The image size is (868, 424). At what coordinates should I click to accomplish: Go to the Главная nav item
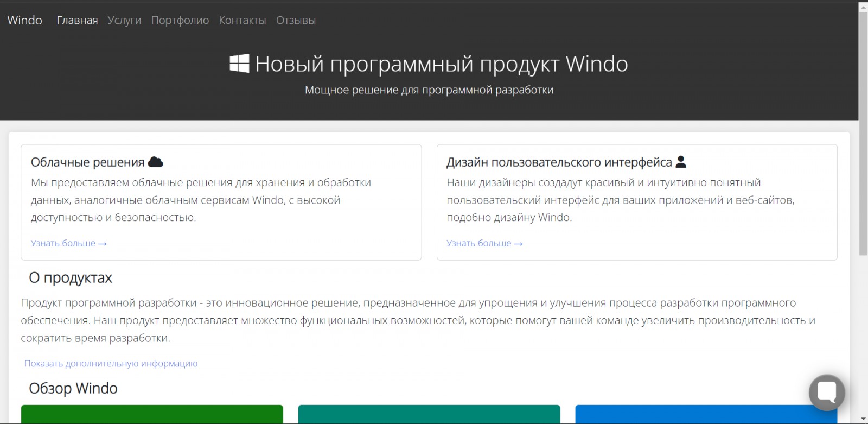pyautogui.click(x=78, y=20)
